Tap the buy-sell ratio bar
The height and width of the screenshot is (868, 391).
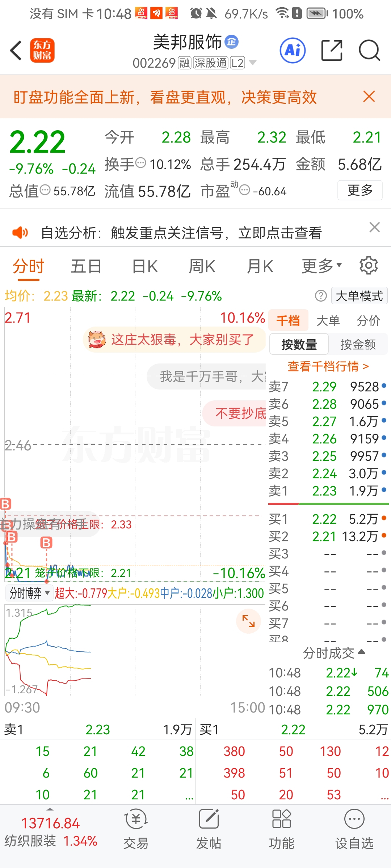(328, 503)
